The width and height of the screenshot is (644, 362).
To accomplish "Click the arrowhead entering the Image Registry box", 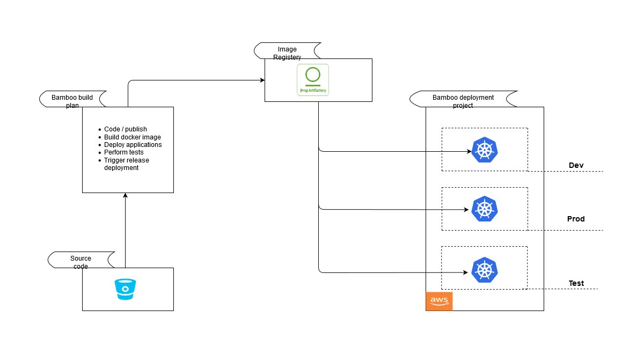I will (262, 80).
